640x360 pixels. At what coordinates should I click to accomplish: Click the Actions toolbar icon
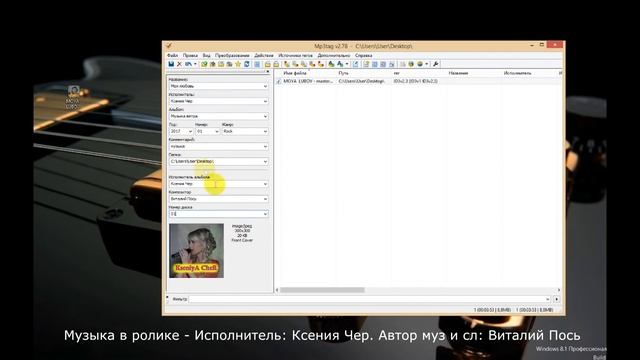pos(331,64)
